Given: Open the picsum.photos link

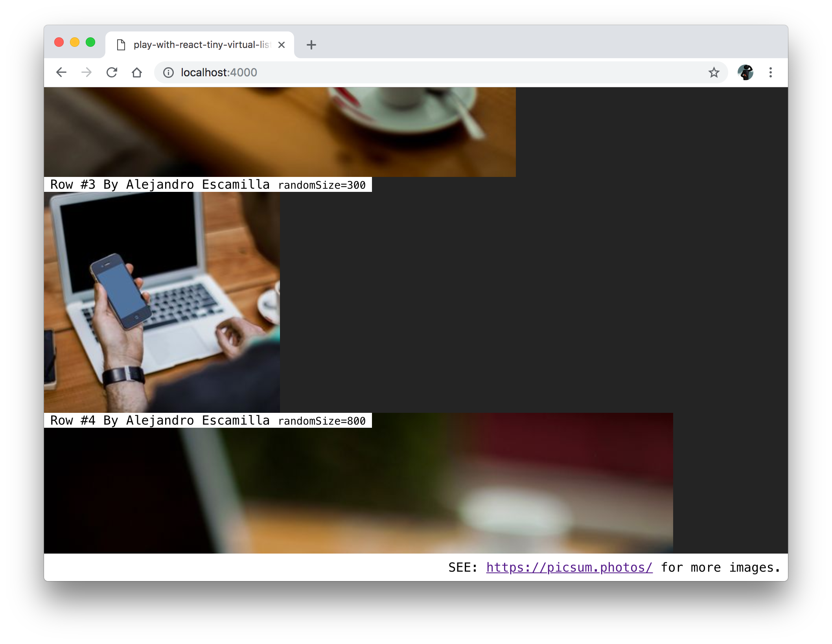Looking at the screenshot, I should (x=569, y=567).
